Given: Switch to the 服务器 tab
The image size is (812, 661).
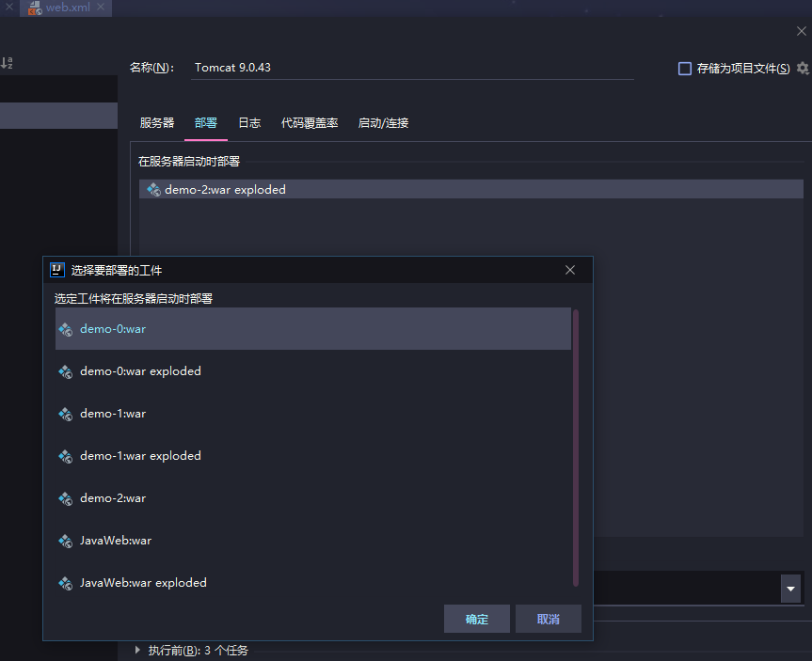Looking at the screenshot, I should 157,123.
